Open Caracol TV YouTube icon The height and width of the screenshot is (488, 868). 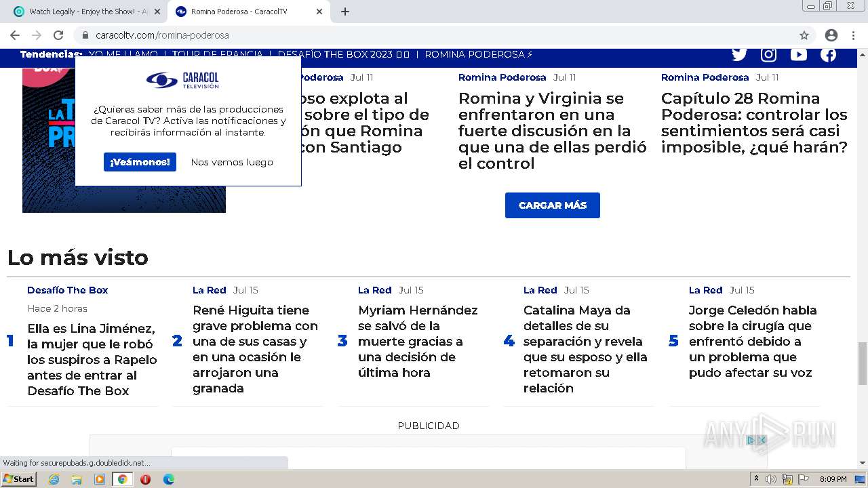pos(798,54)
